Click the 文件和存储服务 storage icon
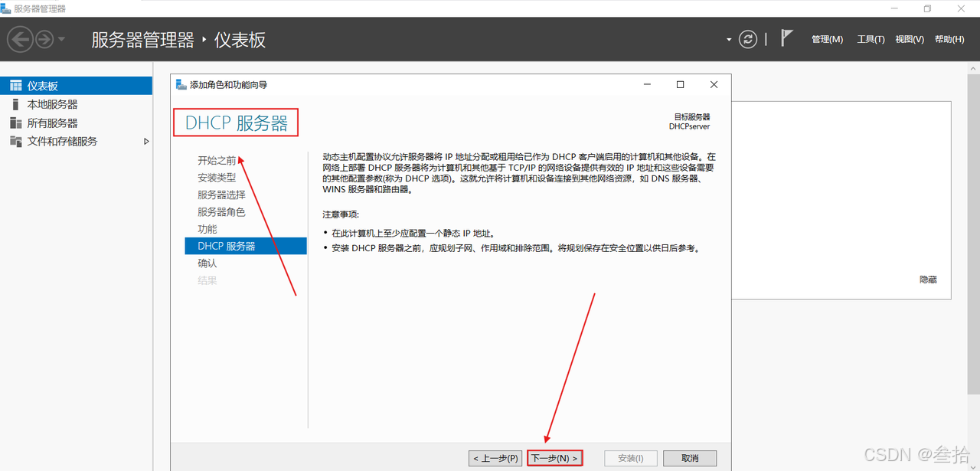Viewport: 980px width, 471px height. coord(15,141)
